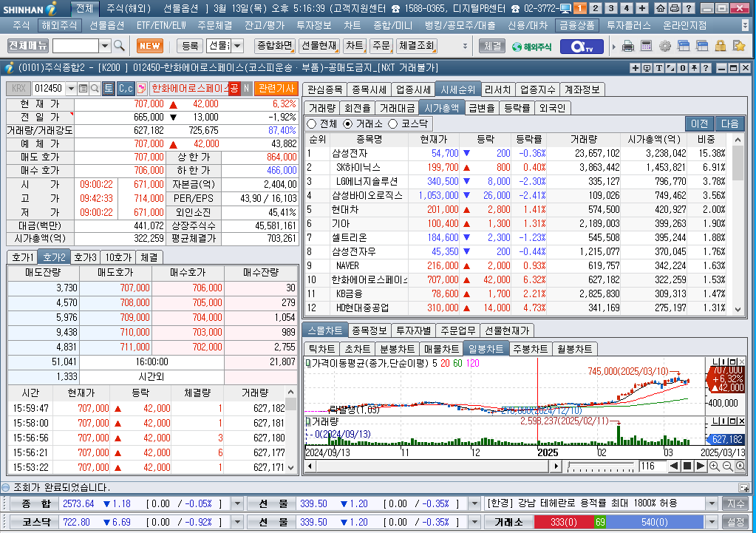
Task: Click the ranking table vertical scrollbar
Action: (738, 224)
